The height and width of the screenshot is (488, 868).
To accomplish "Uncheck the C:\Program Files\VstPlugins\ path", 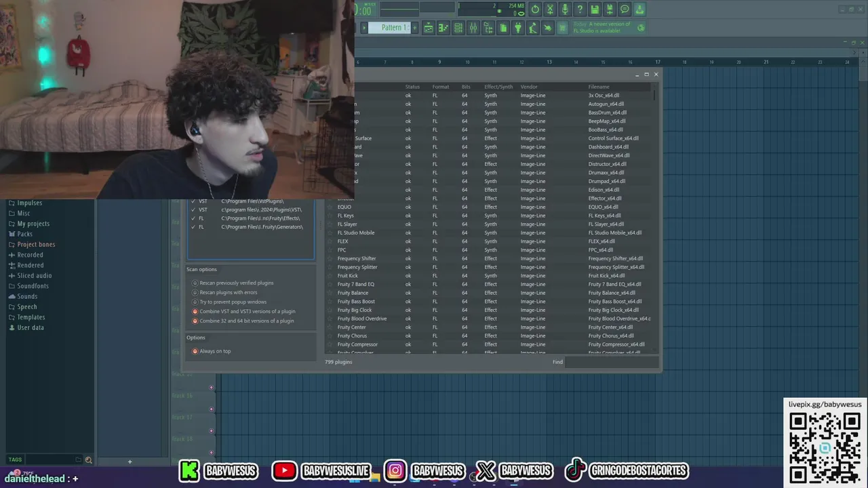I will [193, 201].
